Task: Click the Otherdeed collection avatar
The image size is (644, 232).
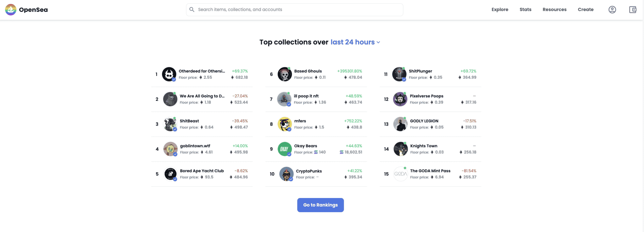Action: click(x=169, y=74)
